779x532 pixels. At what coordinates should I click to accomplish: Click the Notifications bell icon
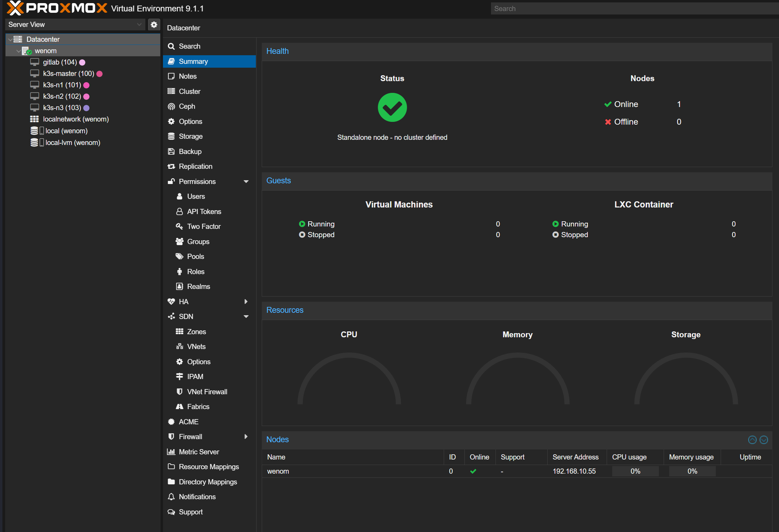coord(171,497)
